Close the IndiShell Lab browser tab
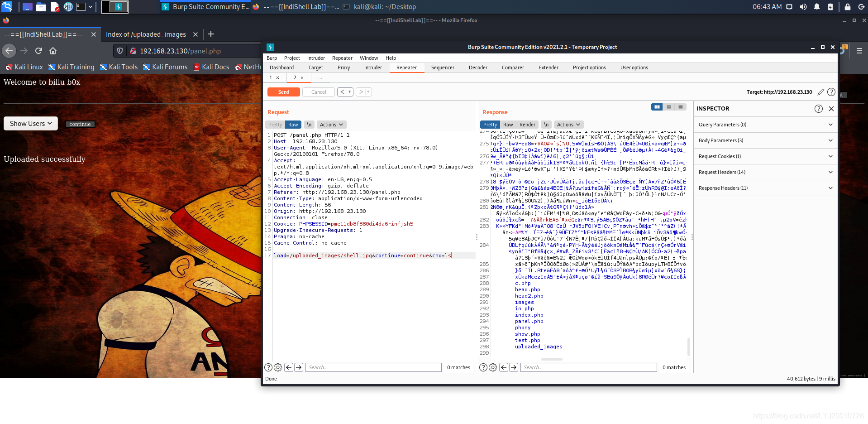This screenshot has height=424, width=868. pyautogui.click(x=93, y=34)
